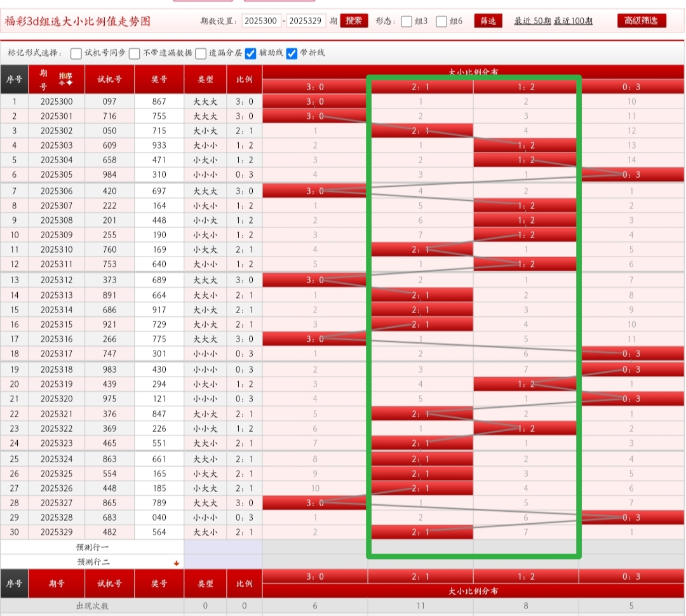Open the 高级筛选 advanced filter
This screenshot has width=686, height=616.
642,20
